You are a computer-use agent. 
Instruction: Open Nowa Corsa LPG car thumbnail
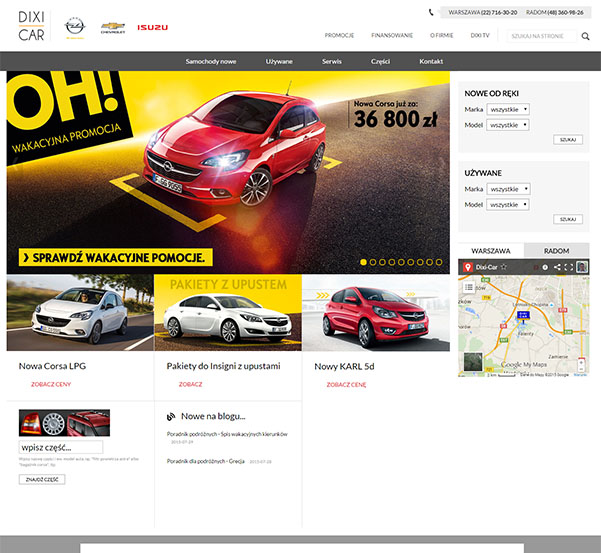click(80, 312)
